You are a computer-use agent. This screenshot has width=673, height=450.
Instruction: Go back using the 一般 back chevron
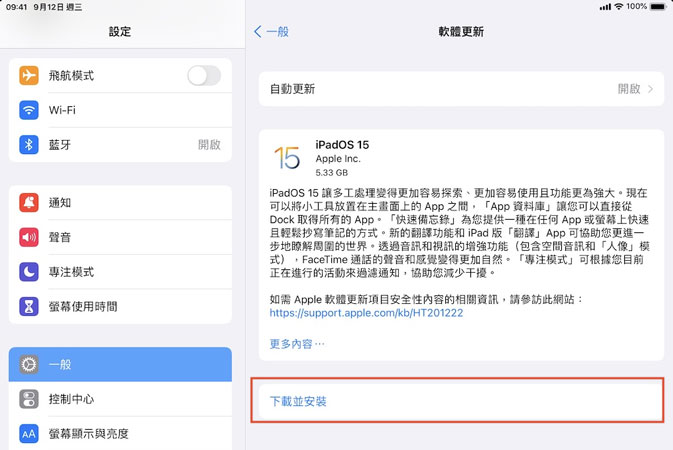[258, 31]
